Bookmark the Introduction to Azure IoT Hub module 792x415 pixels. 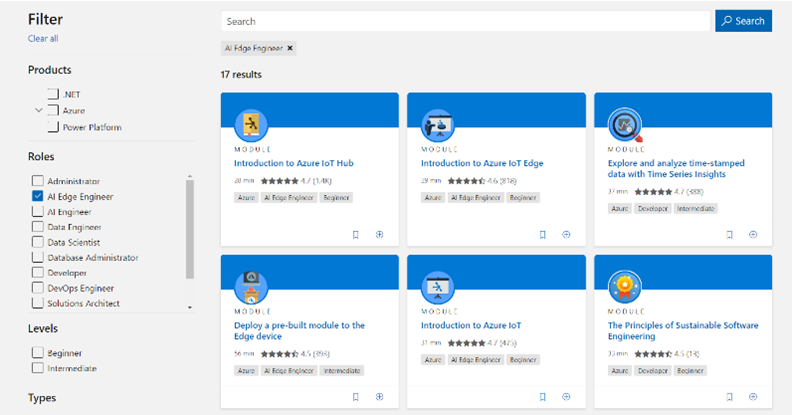tap(356, 235)
